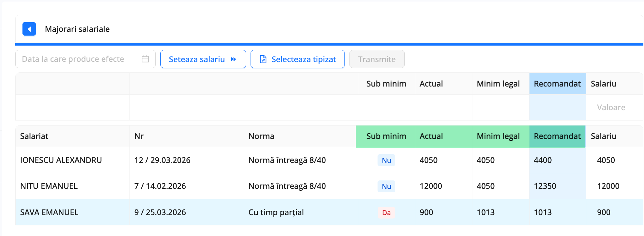
Task: Click the red Da badge for SAVA EMANUEL
Action: click(x=386, y=213)
